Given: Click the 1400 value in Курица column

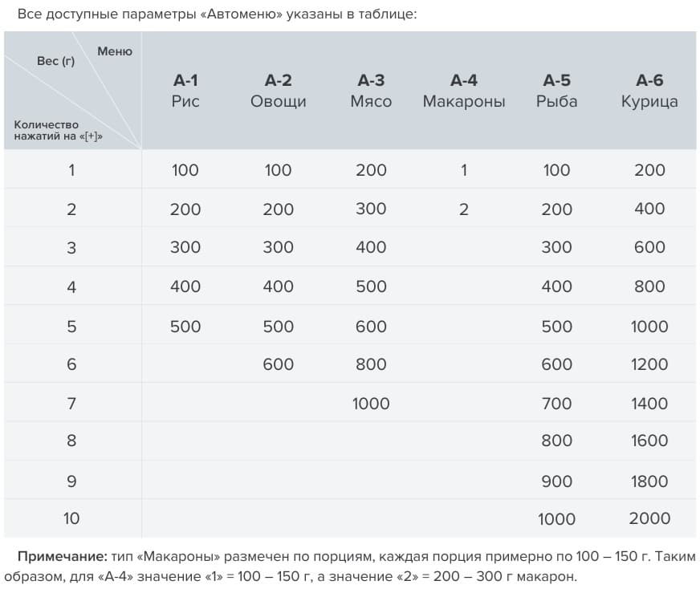Looking at the screenshot, I should coord(649,404).
